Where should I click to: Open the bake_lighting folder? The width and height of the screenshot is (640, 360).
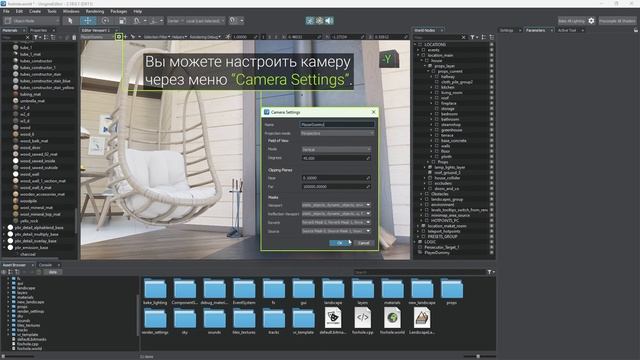click(155, 292)
